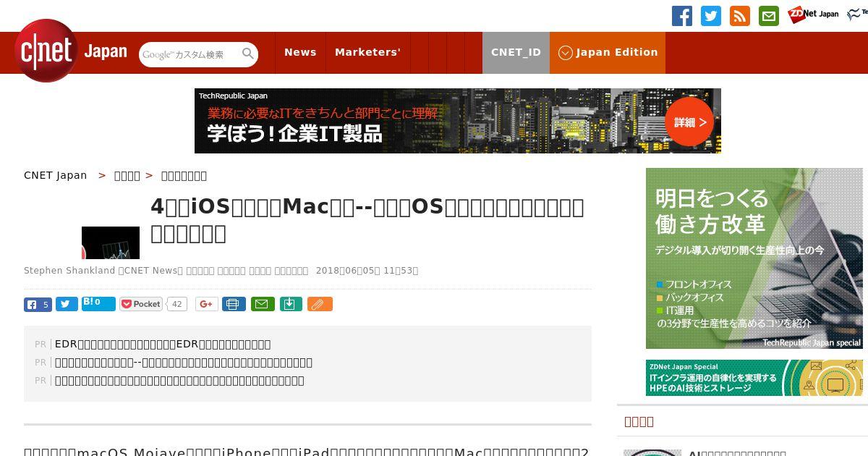
Task: Open the RSS feed icon
Action: (740, 16)
